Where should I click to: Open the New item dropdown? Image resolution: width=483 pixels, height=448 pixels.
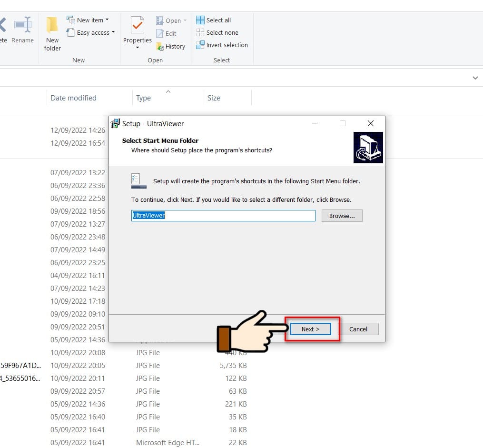pyautogui.click(x=88, y=20)
